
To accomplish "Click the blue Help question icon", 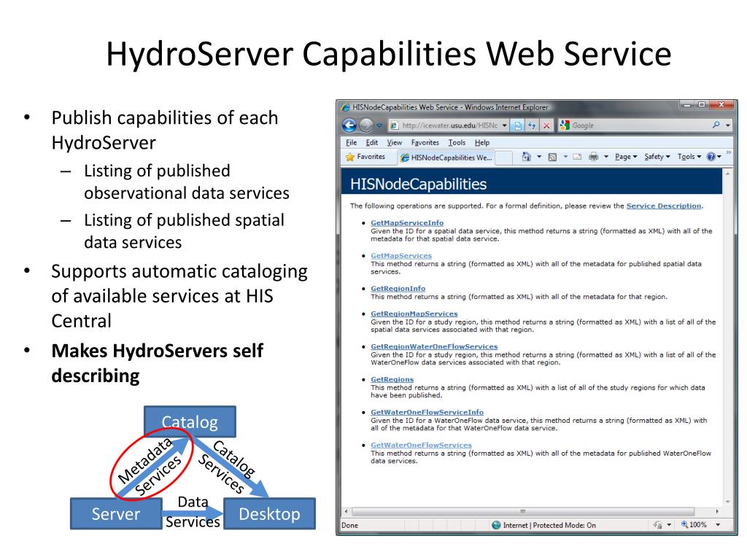I will (711, 157).
